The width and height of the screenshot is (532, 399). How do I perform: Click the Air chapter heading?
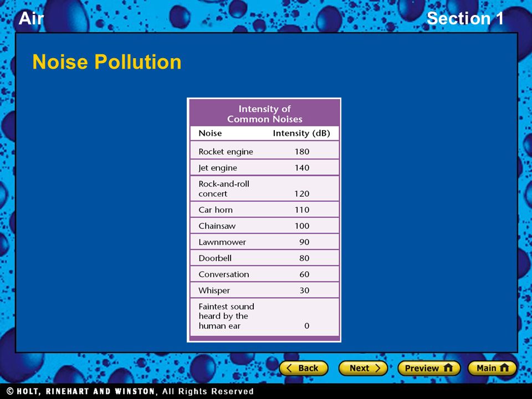click(31, 18)
